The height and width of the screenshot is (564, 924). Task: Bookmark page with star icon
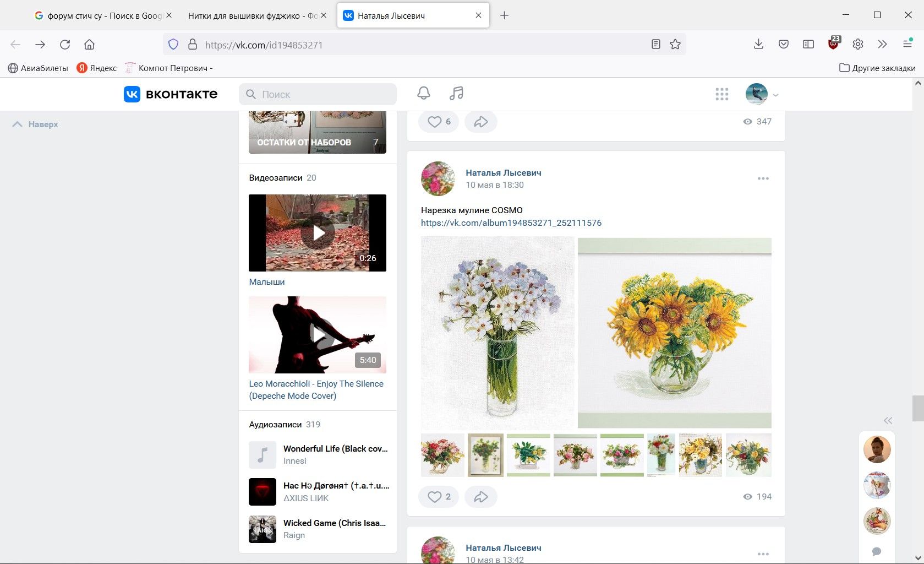[675, 45]
